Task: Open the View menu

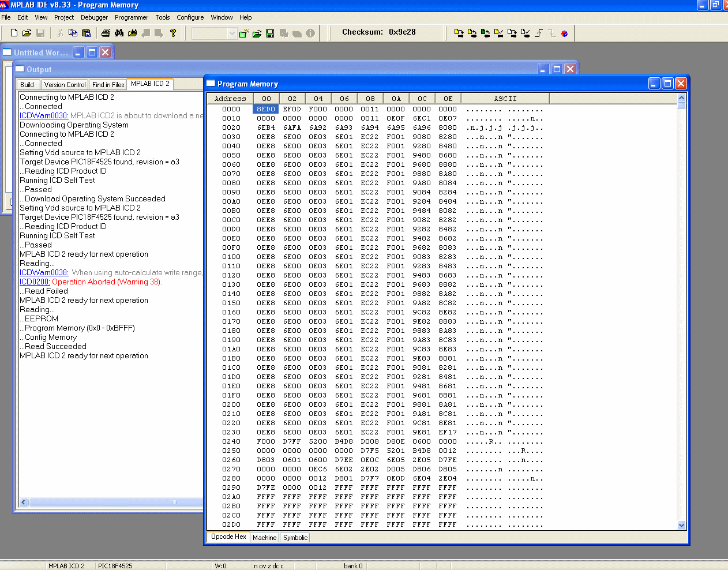Action: pos(41,17)
